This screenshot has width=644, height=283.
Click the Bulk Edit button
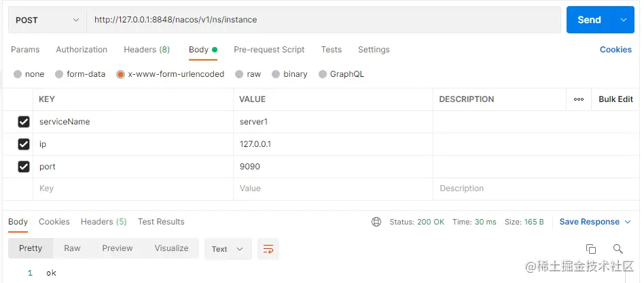pyautogui.click(x=615, y=99)
